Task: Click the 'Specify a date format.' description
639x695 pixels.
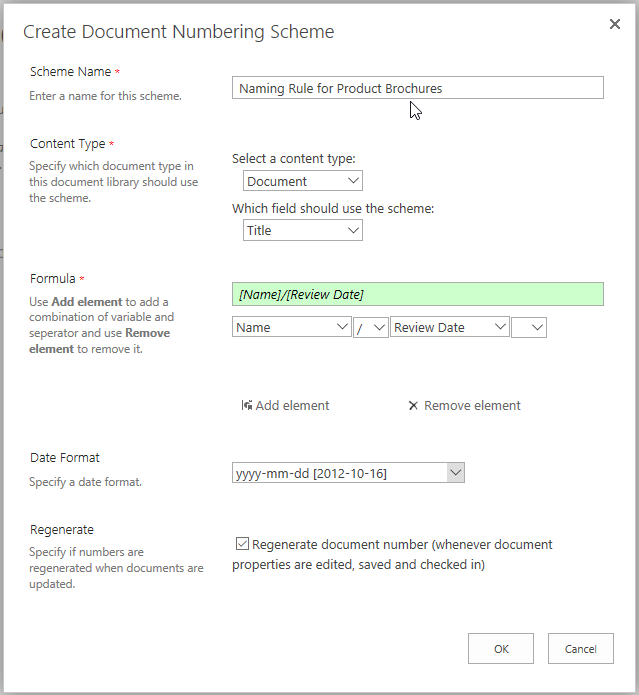Action: [86, 482]
